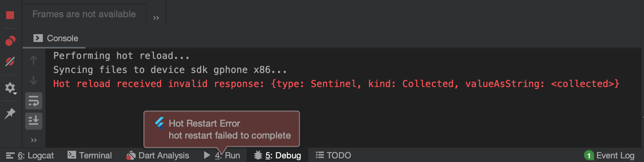Viewport: 644px width, 162px height.
Task: Stop the debug session with red square
Action: [10, 15]
